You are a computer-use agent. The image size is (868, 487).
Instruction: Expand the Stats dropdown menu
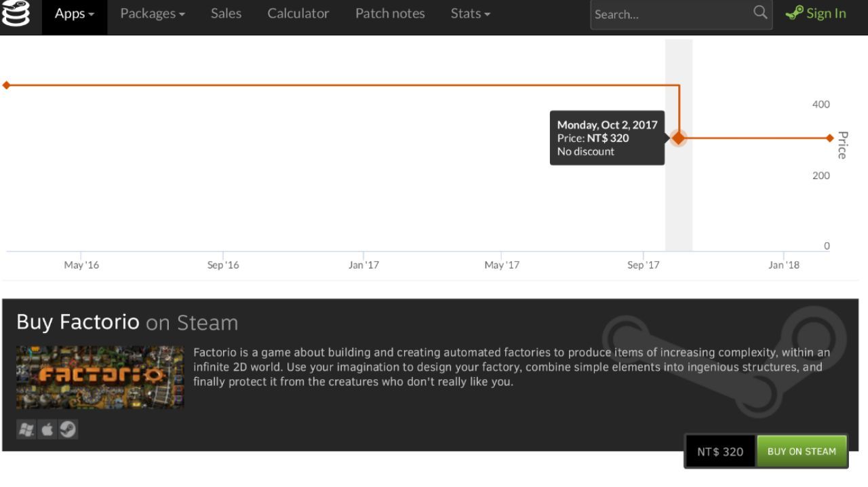point(471,14)
